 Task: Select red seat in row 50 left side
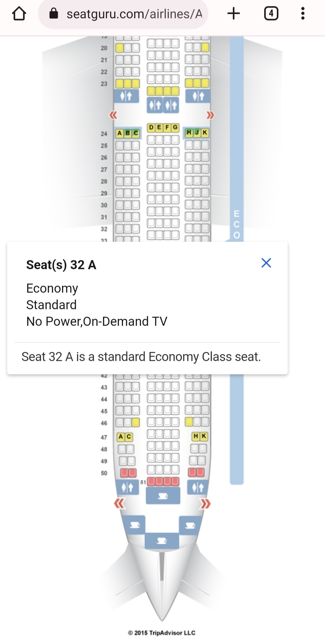point(124,473)
